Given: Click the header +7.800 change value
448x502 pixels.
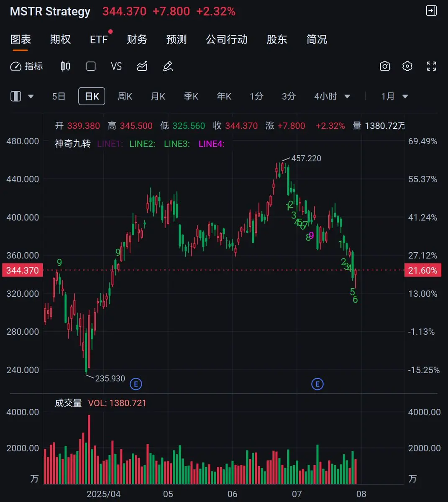Looking at the screenshot, I should pyautogui.click(x=171, y=11).
